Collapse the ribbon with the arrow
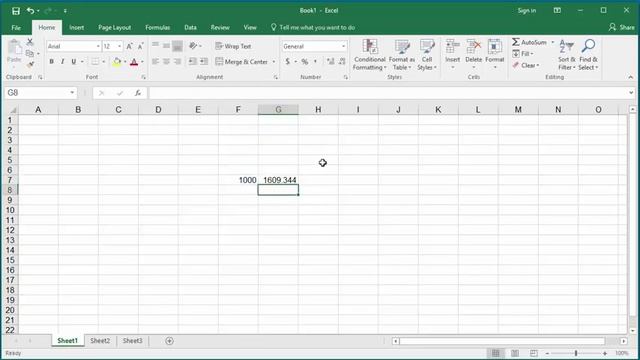 coord(631,77)
